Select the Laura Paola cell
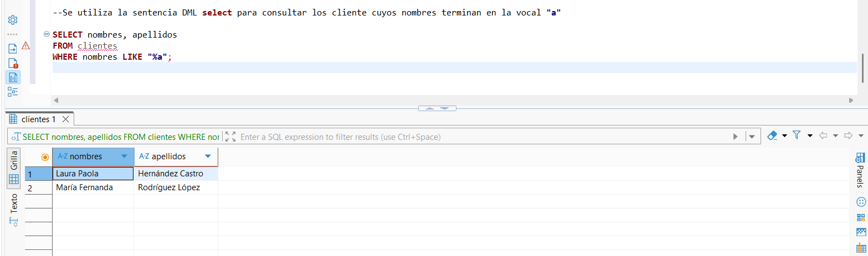Screen dimensions: 868x256 (93, 174)
